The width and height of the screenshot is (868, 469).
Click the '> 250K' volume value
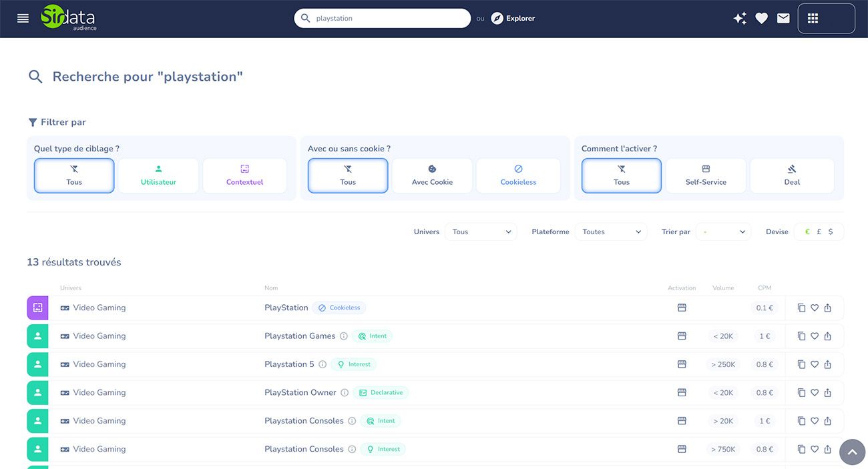point(723,365)
